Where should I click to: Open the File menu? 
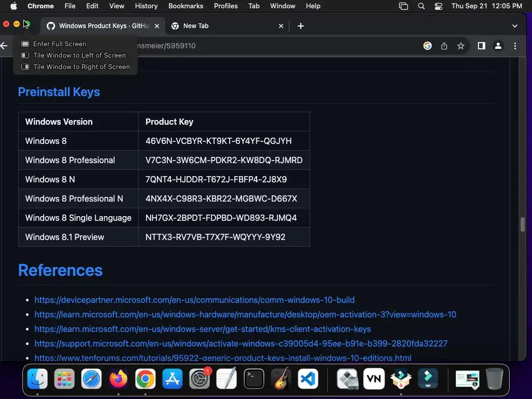[70, 6]
